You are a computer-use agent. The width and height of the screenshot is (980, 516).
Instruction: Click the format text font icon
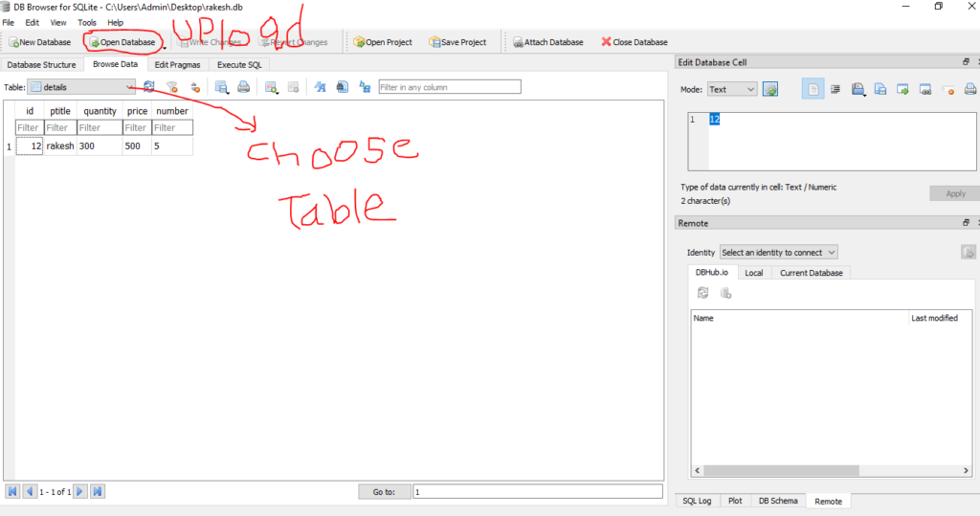click(x=320, y=87)
